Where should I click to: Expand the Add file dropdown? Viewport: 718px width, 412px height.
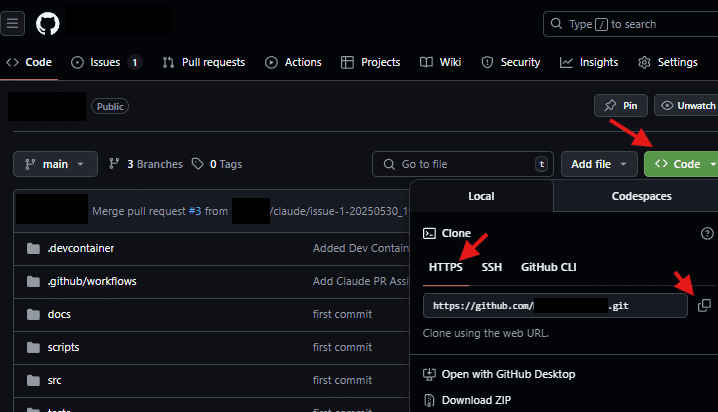coord(599,164)
